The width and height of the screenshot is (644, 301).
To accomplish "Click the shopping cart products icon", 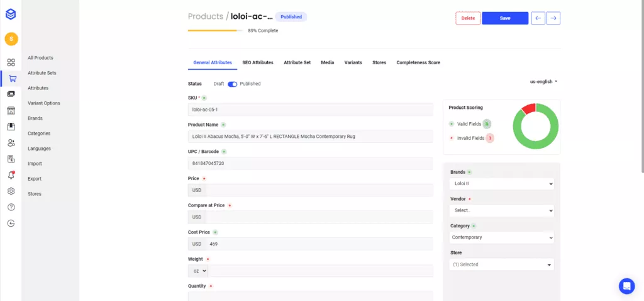I will 11,78.
